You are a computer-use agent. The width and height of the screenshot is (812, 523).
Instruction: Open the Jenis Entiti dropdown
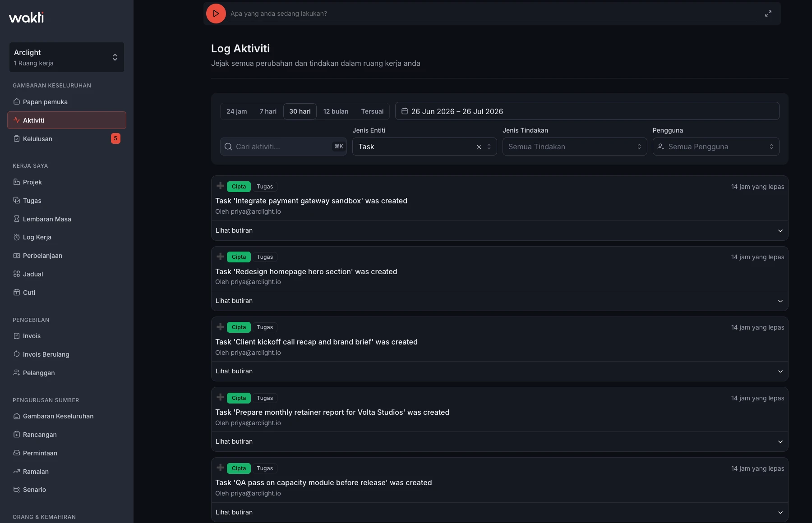point(424,147)
